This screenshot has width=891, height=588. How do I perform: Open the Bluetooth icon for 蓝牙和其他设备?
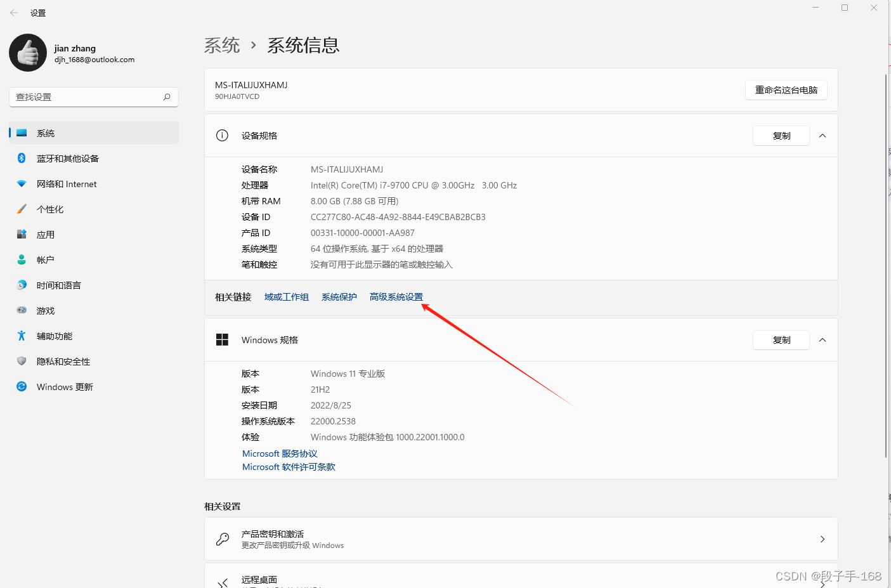pos(22,159)
